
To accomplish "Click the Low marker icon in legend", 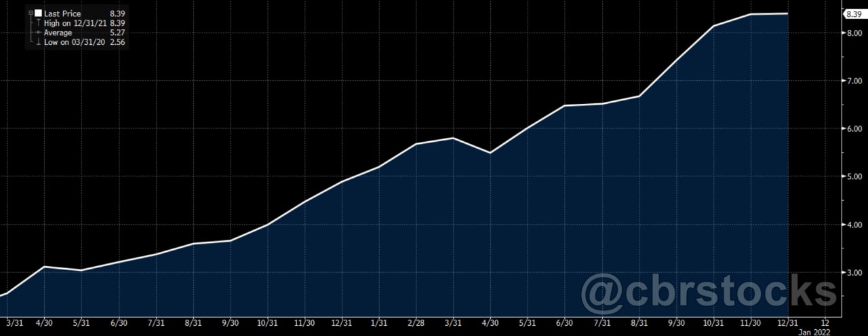I will coord(38,42).
